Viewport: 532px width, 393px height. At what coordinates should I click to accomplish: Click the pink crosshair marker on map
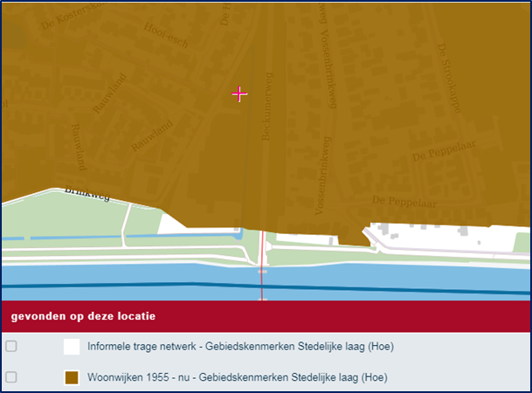tap(239, 94)
